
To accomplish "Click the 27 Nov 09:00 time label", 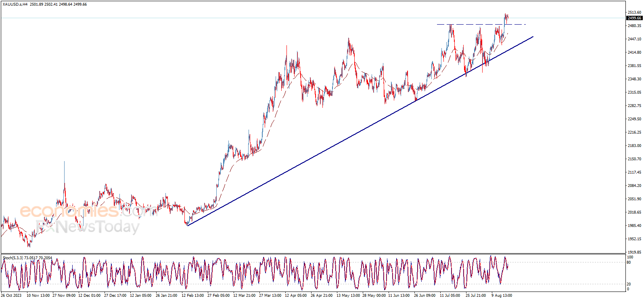I will click(x=64, y=296).
